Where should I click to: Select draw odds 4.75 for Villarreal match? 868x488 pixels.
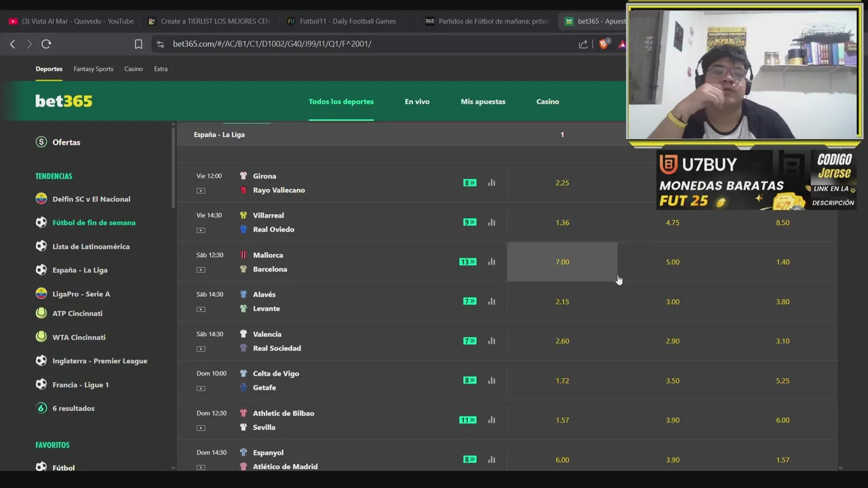pyautogui.click(x=672, y=222)
